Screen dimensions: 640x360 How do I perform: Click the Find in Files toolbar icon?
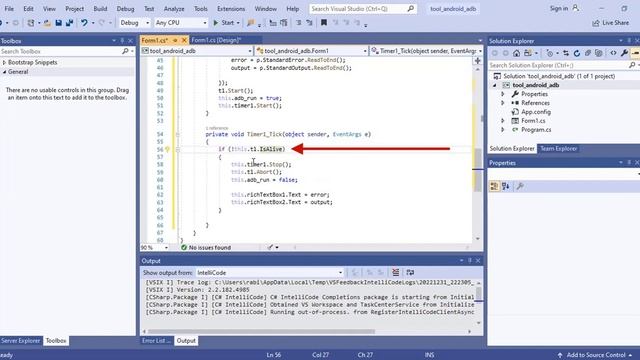point(251,23)
